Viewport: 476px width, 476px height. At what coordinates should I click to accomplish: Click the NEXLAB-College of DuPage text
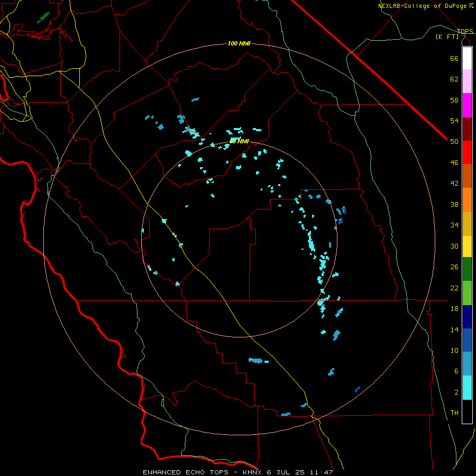[x=423, y=6]
